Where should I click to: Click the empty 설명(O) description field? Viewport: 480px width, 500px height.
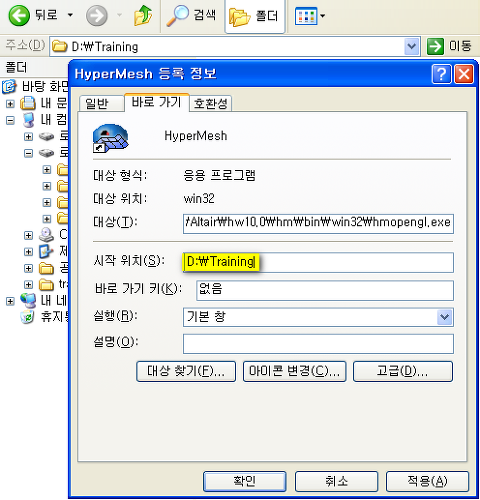click(x=318, y=344)
